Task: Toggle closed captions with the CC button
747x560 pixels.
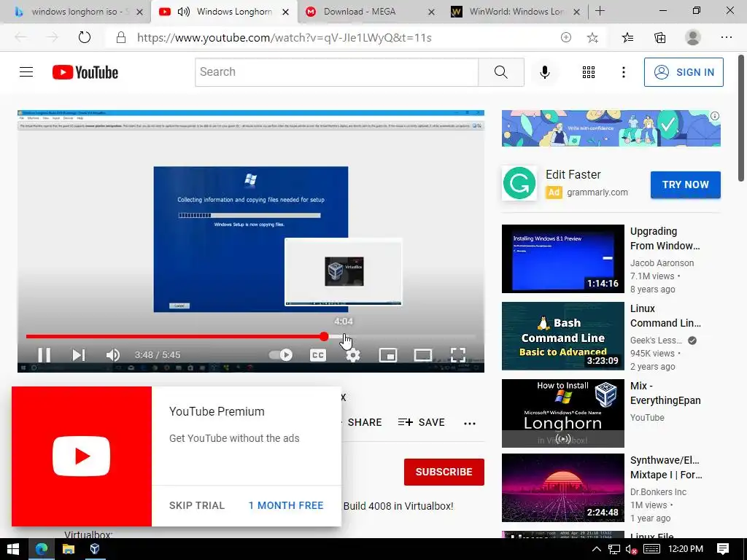Action: tap(318, 355)
